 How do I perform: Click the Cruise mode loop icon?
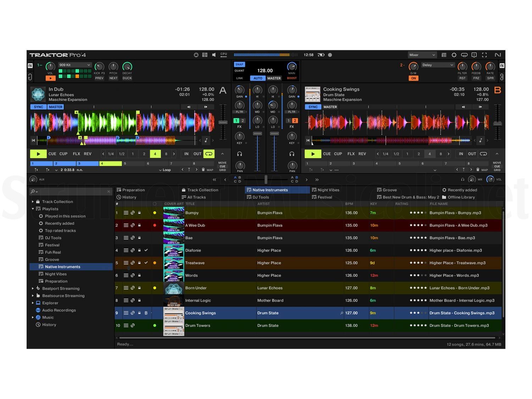point(465,55)
